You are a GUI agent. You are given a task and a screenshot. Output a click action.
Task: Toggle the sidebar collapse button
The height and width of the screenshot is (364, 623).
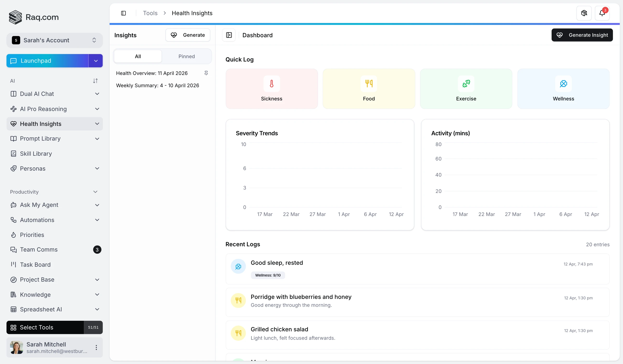[123, 13]
